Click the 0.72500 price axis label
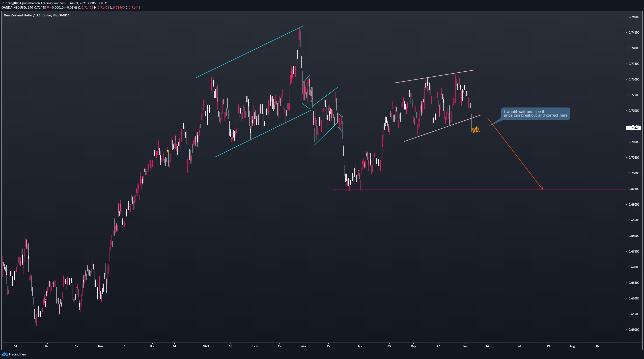The height and width of the screenshot is (359, 644). (634, 95)
